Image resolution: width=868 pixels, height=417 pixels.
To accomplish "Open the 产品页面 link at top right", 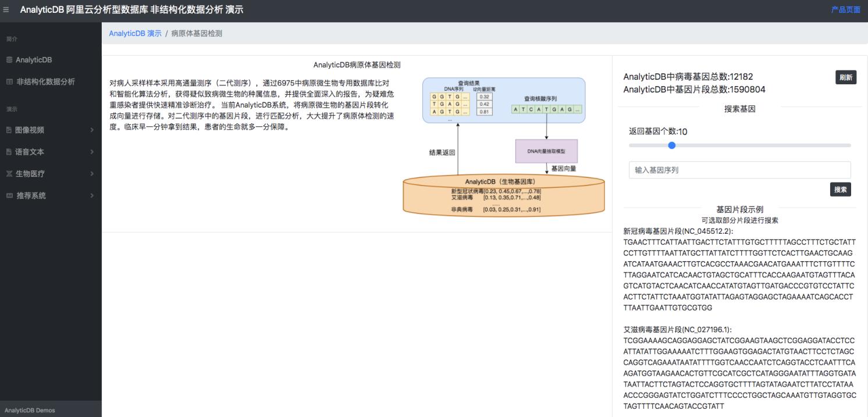I will tap(845, 9).
